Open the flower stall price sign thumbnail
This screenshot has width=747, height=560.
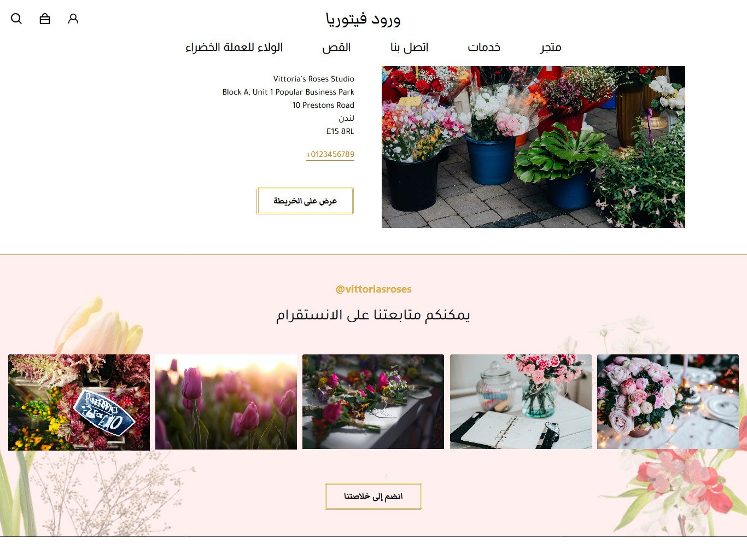click(79, 402)
